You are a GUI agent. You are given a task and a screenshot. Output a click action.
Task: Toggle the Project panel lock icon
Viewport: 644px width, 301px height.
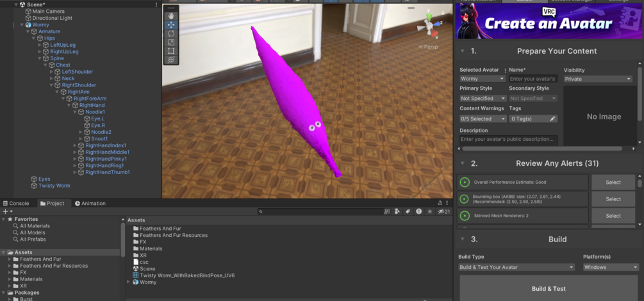pyautogui.click(x=440, y=203)
